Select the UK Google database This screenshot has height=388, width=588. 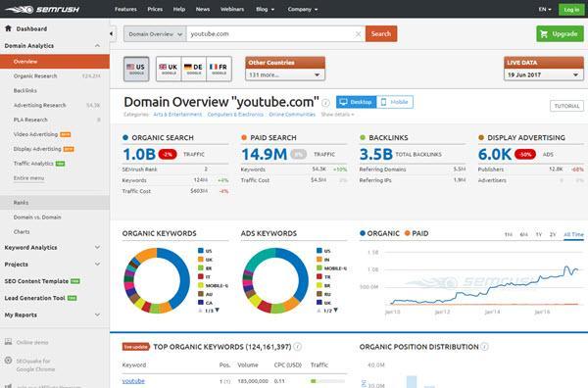(169, 69)
